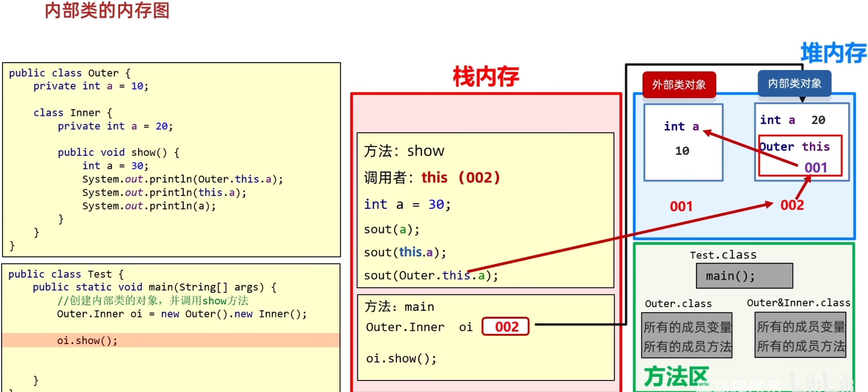This screenshot has height=392, width=868.
Task: Click the gray box under Outer&Inner.class
Action: 800,335
